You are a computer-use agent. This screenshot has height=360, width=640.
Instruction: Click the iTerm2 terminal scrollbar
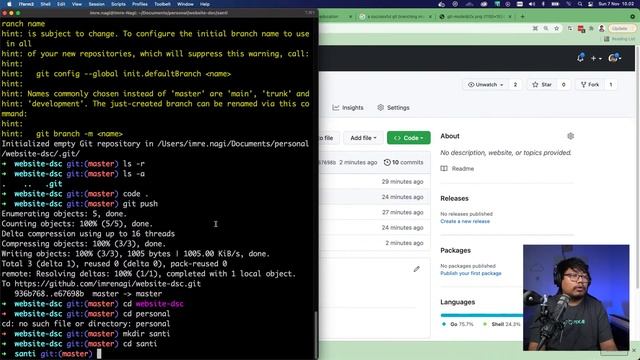click(x=316, y=334)
